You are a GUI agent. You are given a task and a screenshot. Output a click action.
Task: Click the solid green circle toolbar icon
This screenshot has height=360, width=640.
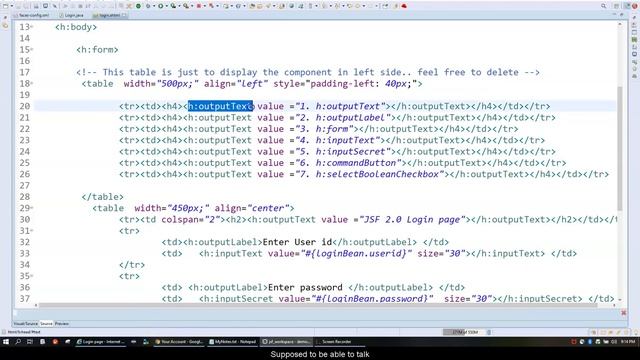click(x=138, y=6)
